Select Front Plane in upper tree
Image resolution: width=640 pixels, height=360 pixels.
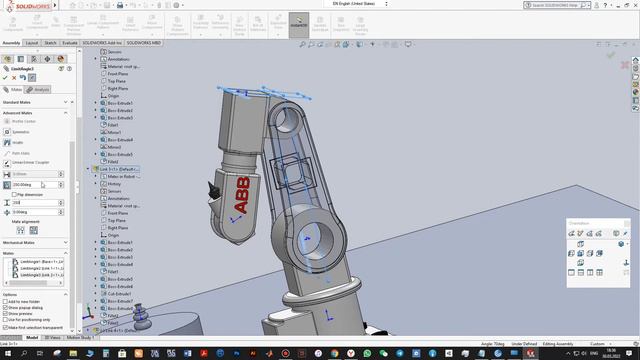(118, 74)
